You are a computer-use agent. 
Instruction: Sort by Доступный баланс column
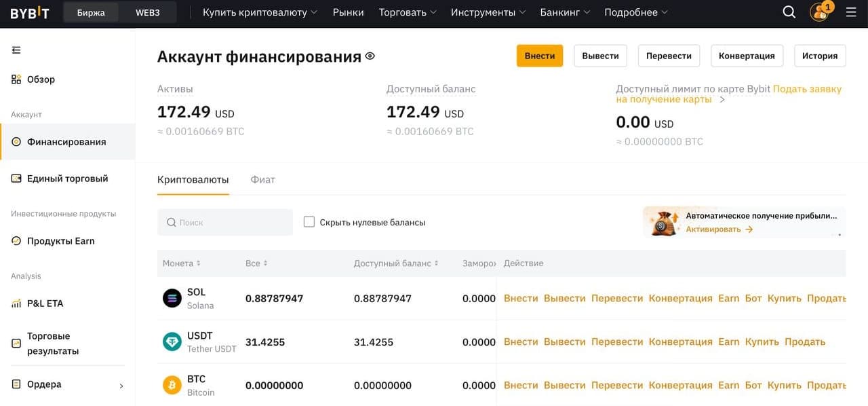[x=396, y=263]
